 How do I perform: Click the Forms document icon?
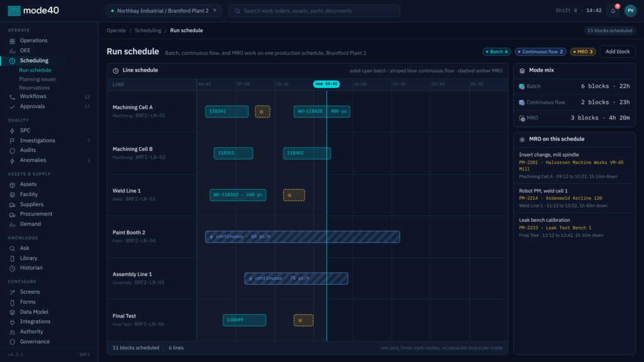(13, 302)
